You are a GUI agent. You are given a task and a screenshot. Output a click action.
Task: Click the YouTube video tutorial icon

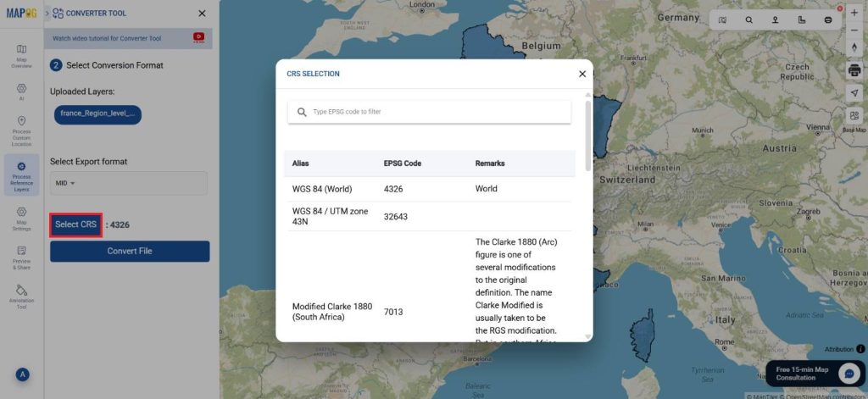(199, 37)
